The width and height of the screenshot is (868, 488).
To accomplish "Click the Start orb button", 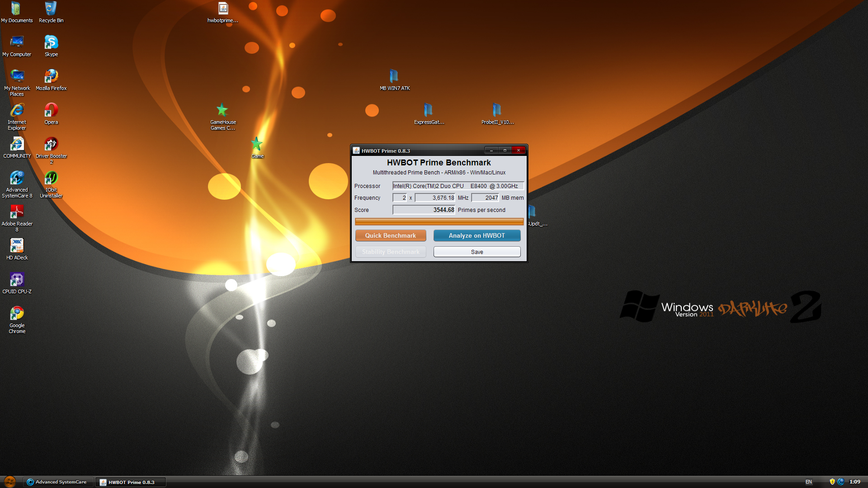I will pyautogui.click(x=9, y=482).
